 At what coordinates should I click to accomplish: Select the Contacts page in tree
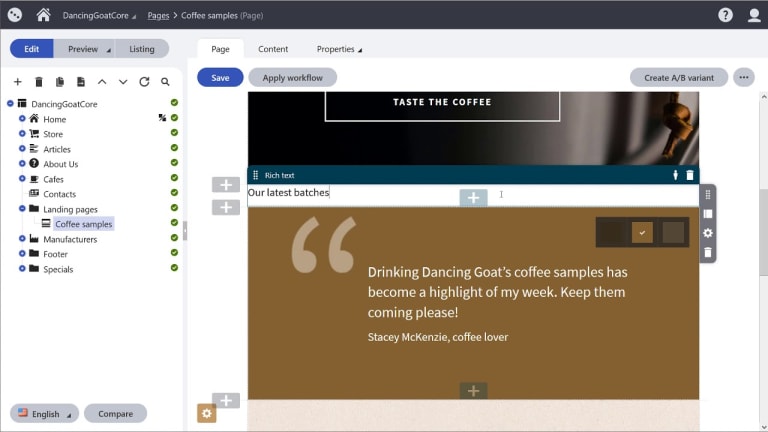59,194
